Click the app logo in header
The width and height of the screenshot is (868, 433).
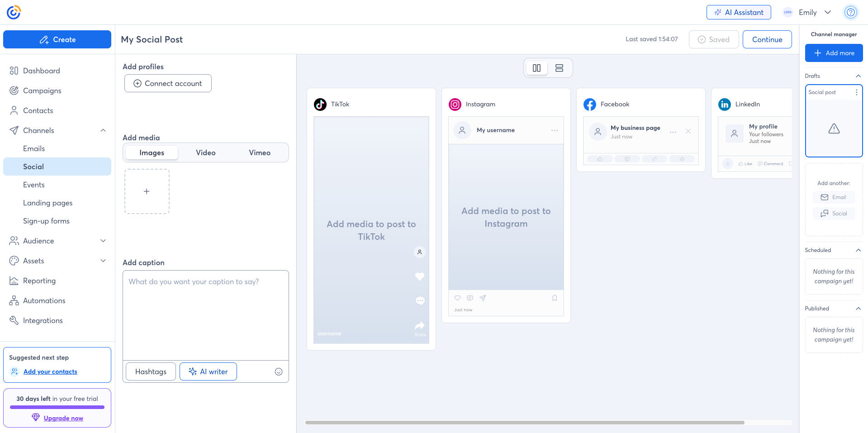(14, 12)
